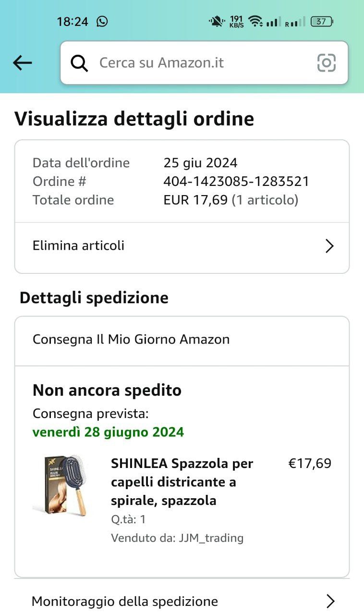Focus the Cerca su Amazon.it search field
This screenshot has width=364, height=615.
click(x=204, y=63)
